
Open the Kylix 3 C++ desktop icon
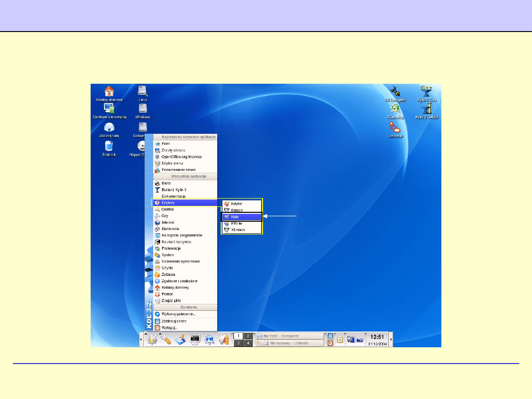point(426,91)
